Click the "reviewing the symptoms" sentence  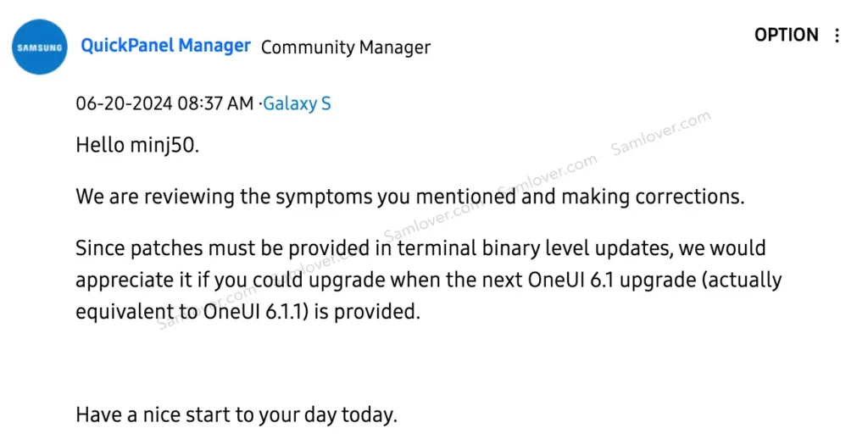(410, 196)
